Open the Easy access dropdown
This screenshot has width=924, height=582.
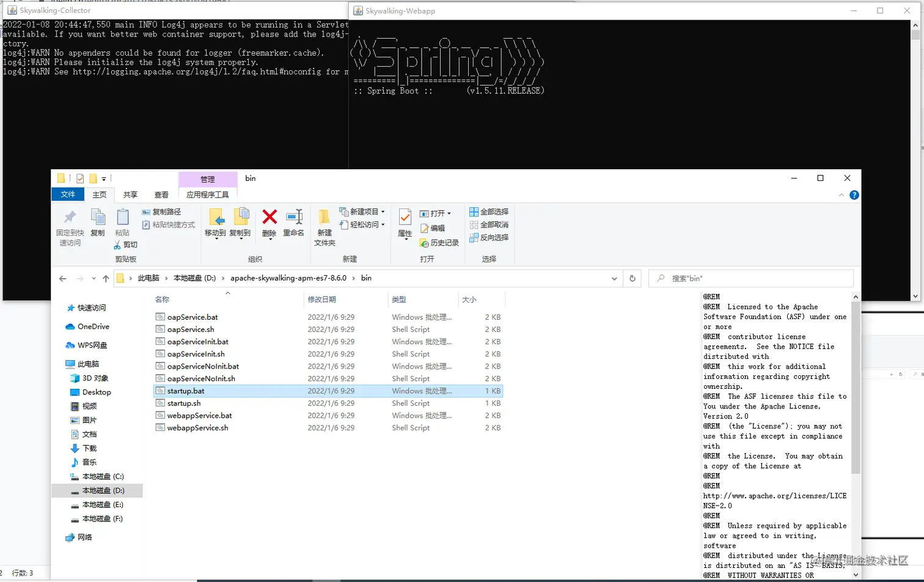click(362, 225)
